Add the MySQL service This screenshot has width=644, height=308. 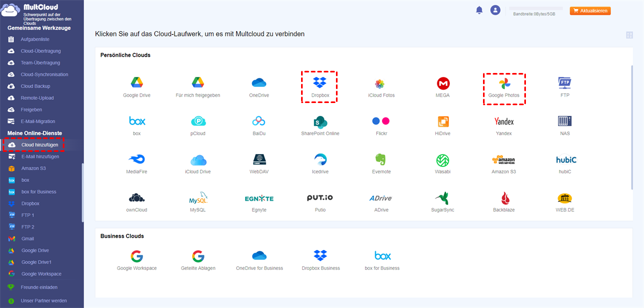(198, 197)
